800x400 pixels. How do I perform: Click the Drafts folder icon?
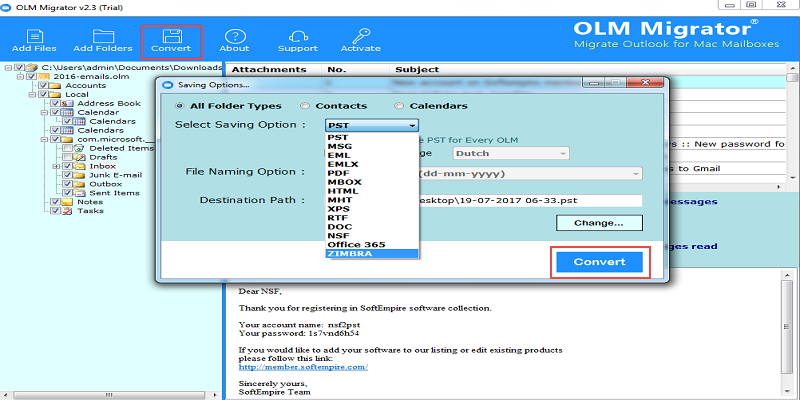pos(80,157)
